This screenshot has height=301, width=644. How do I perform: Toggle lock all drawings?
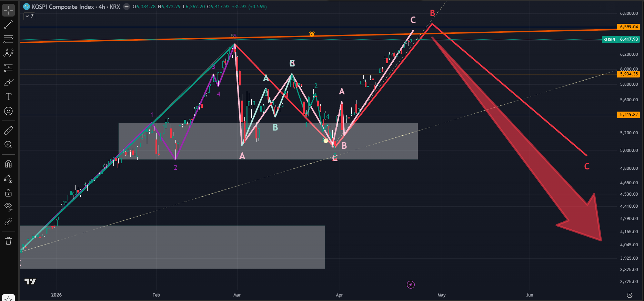[x=8, y=193]
